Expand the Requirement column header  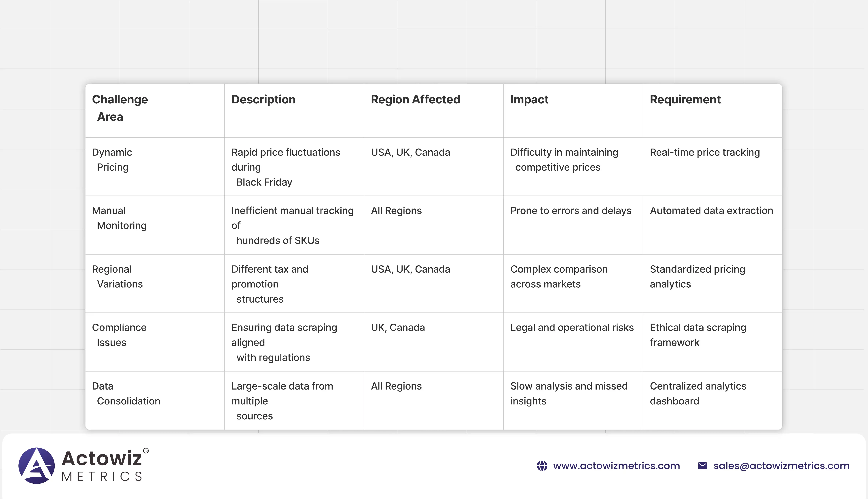pos(685,100)
